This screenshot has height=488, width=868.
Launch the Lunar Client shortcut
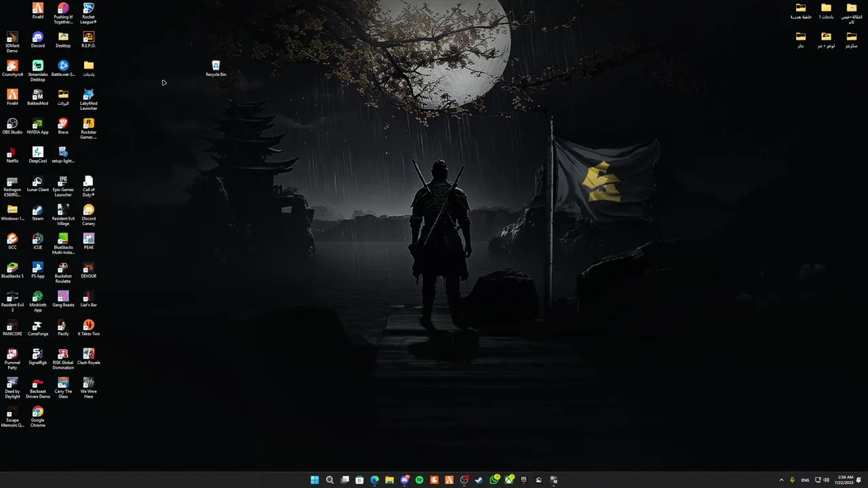pyautogui.click(x=37, y=184)
